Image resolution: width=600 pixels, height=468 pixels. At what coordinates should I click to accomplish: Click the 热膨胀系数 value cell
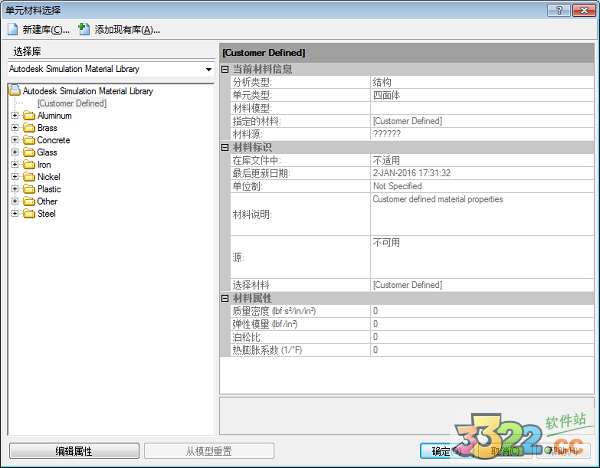point(482,350)
